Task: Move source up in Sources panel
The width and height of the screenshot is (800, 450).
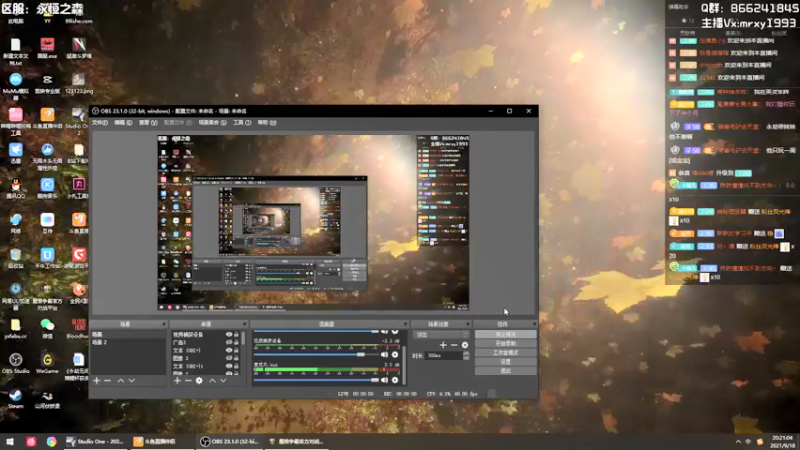Action: tap(212, 381)
